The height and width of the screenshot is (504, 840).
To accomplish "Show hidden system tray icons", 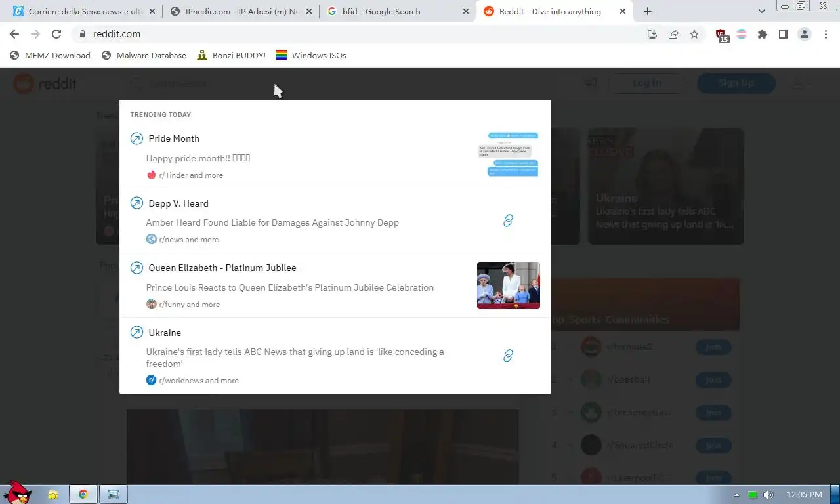I will (x=736, y=495).
